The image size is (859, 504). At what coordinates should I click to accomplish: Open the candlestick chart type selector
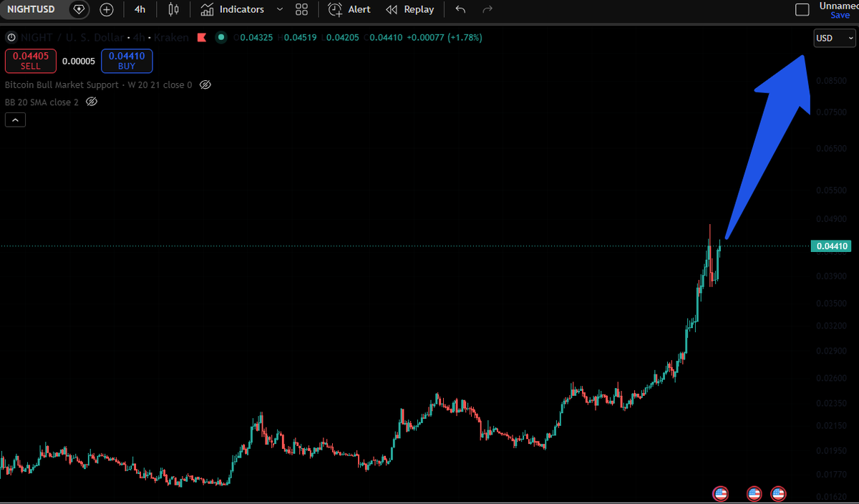(173, 9)
